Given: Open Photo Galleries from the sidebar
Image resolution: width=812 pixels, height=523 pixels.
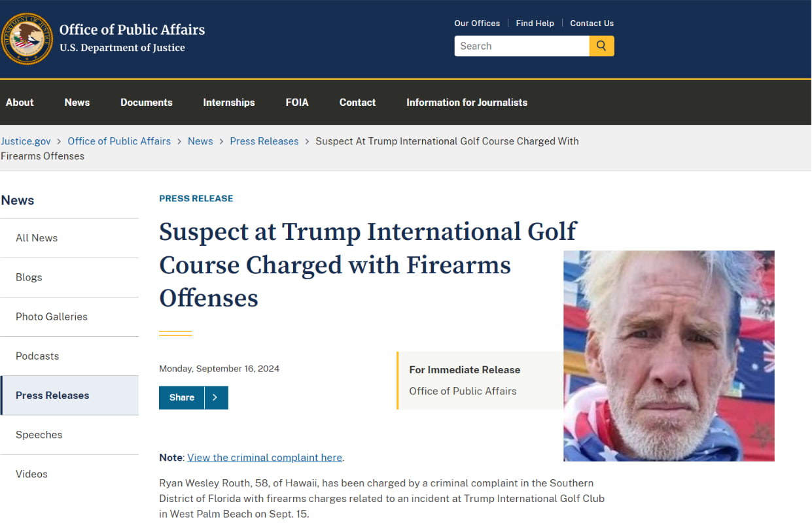Looking at the screenshot, I should [52, 316].
